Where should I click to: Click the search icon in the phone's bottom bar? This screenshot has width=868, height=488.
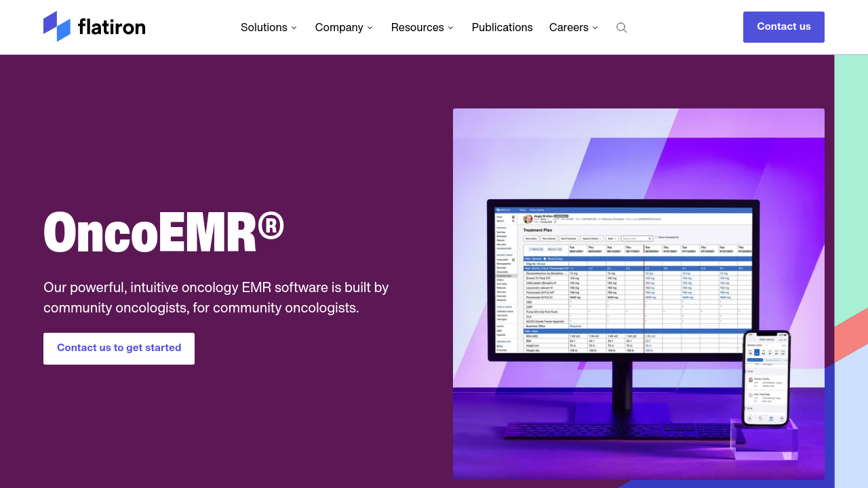click(x=760, y=418)
